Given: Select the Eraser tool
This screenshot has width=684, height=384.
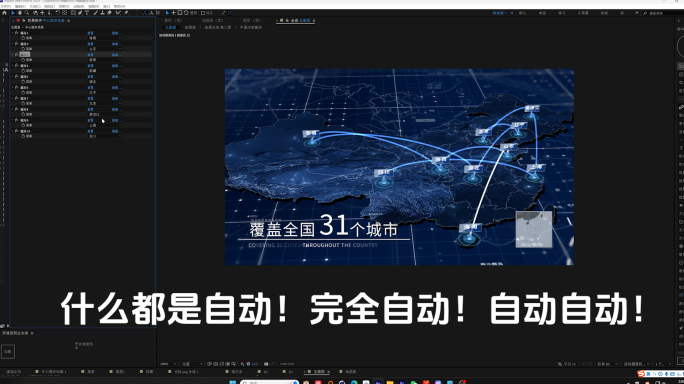Looking at the screenshot, I should pyautogui.click(x=109, y=13).
